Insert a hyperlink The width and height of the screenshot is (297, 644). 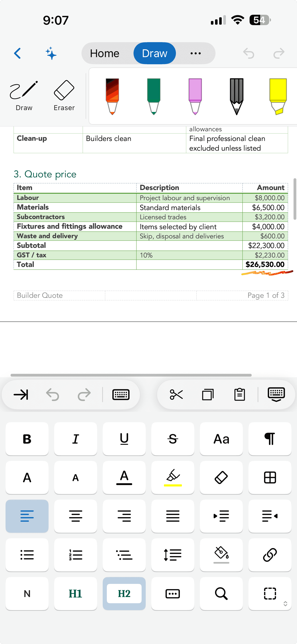pos(270,555)
